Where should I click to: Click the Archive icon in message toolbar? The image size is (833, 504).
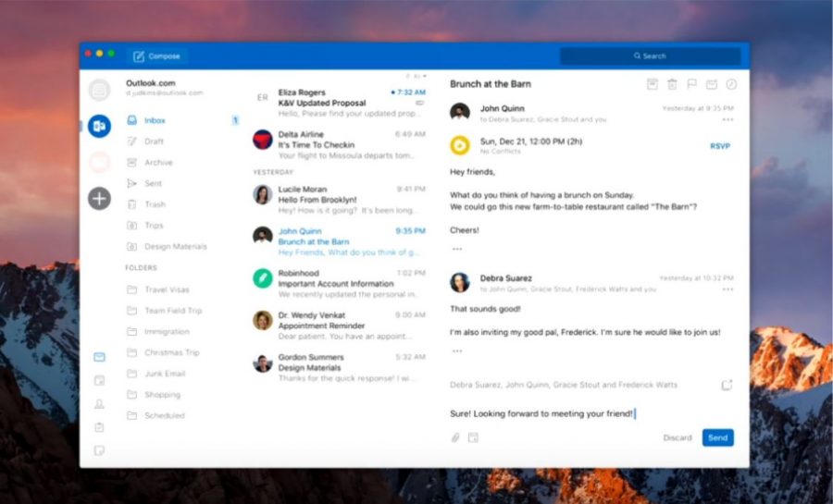(653, 84)
